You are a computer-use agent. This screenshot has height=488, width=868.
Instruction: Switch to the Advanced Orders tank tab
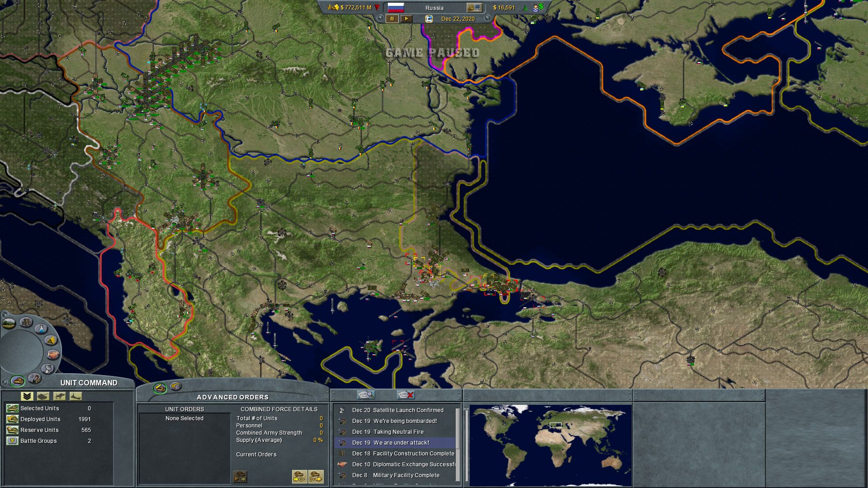(160, 388)
